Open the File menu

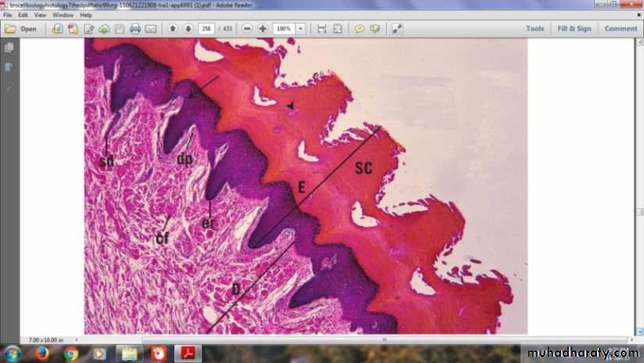(x=8, y=15)
